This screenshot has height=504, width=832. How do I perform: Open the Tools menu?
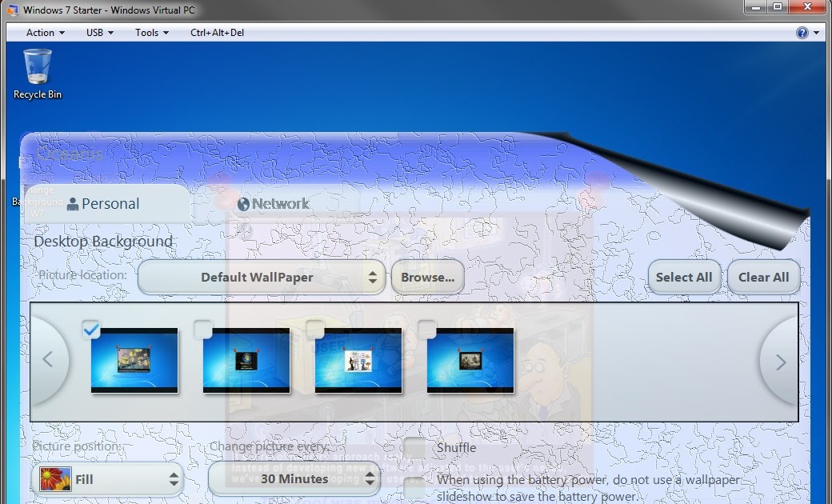click(152, 32)
